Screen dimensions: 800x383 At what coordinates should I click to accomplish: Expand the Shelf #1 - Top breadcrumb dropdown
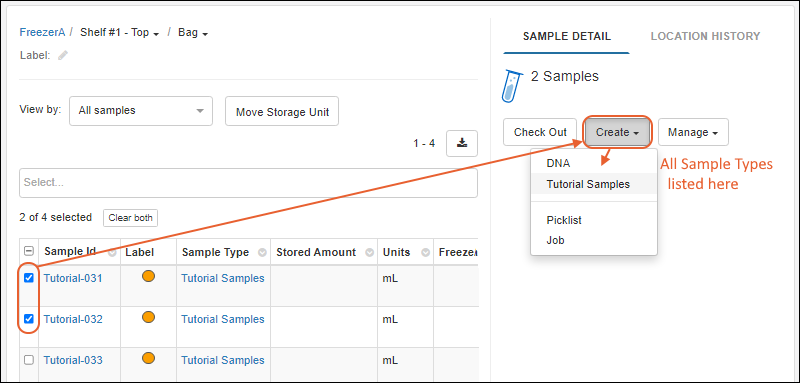(120, 33)
